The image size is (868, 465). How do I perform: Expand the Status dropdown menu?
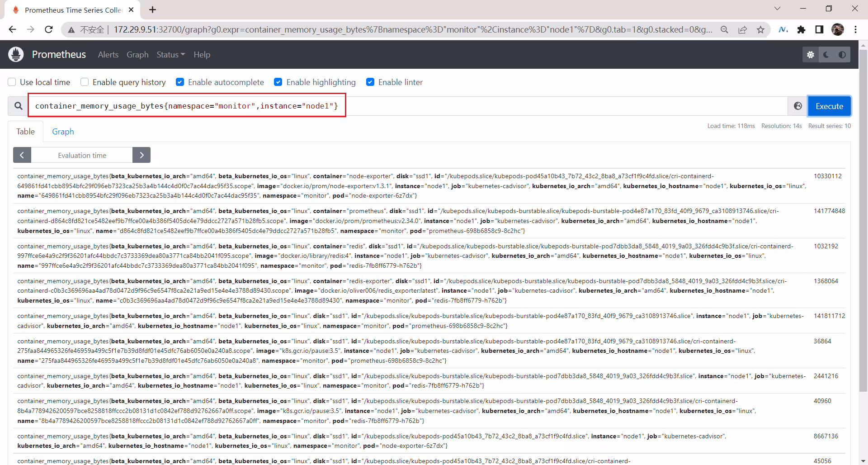pyautogui.click(x=170, y=54)
